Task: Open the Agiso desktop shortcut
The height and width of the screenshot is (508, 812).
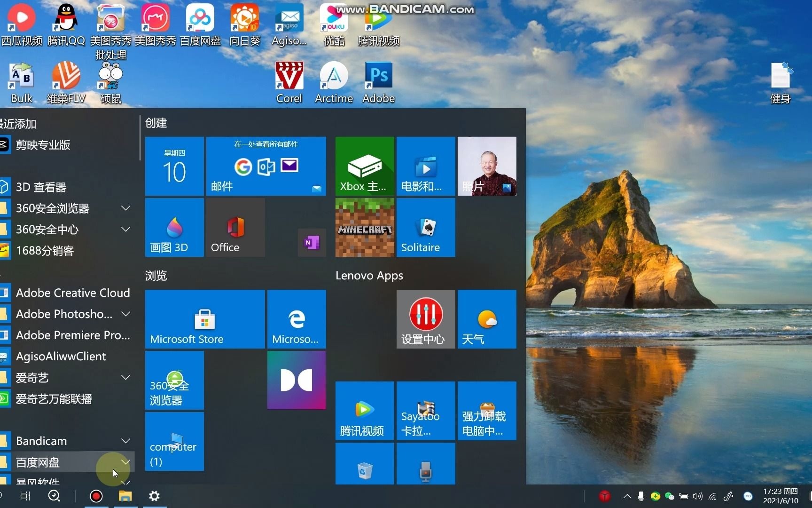Action: point(289,24)
